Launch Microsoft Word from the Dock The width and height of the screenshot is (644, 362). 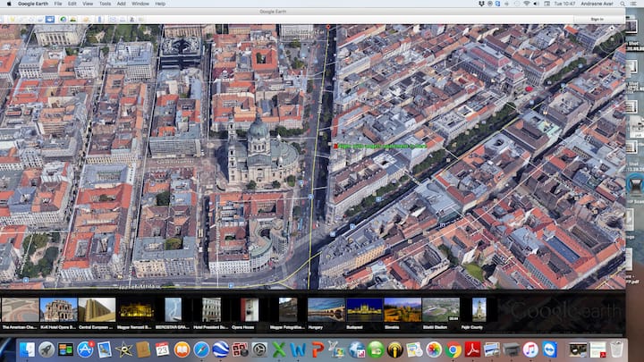click(298, 349)
